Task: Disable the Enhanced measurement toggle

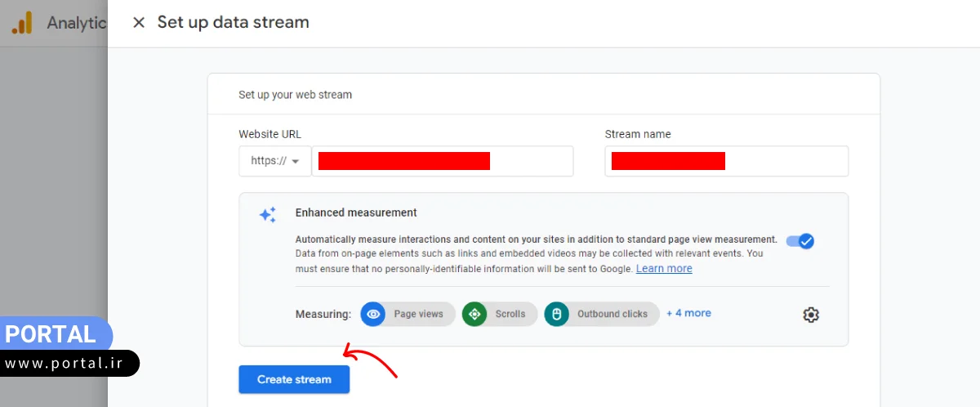Action: click(x=800, y=241)
